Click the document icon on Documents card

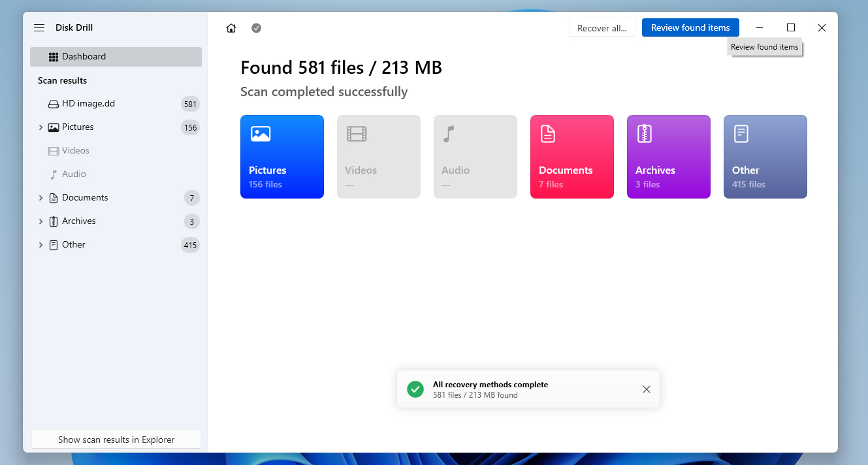[548, 134]
